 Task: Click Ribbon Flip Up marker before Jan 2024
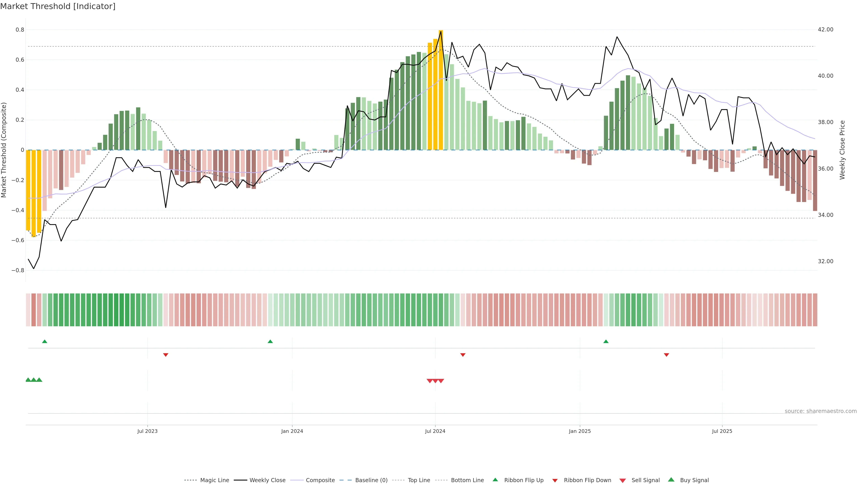pos(270,342)
